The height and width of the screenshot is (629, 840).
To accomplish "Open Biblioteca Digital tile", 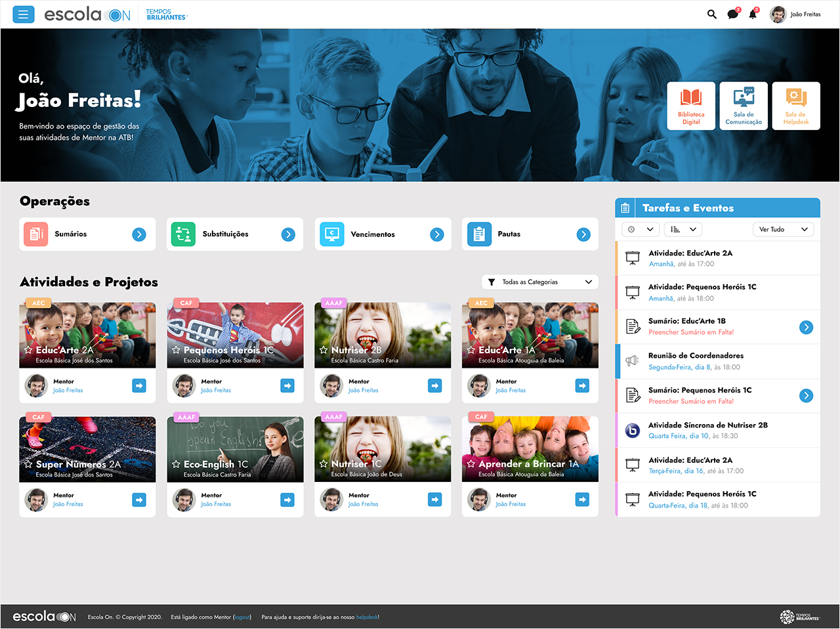I will point(691,106).
